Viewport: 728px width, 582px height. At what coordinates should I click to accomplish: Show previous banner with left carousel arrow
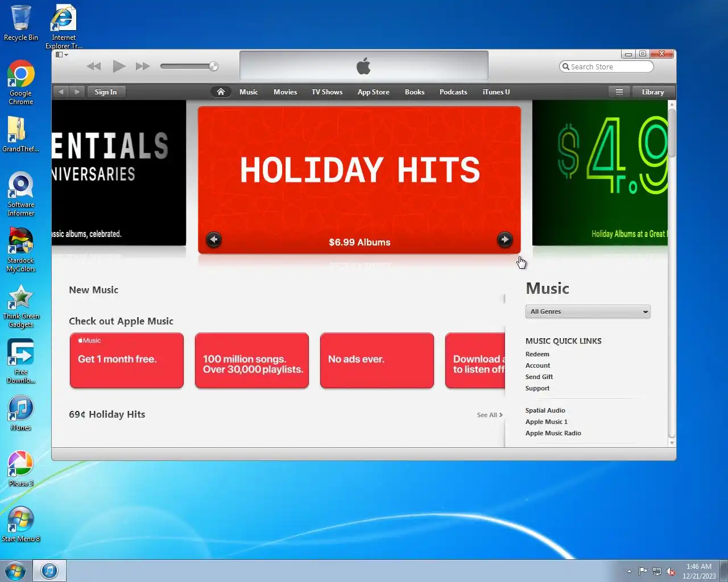pos(214,239)
